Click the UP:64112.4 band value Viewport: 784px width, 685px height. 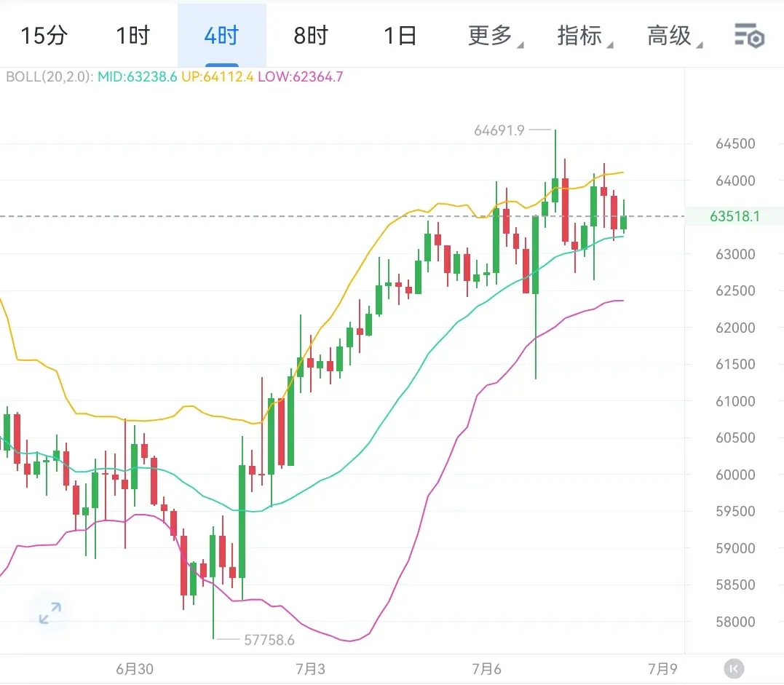click(218, 77)
